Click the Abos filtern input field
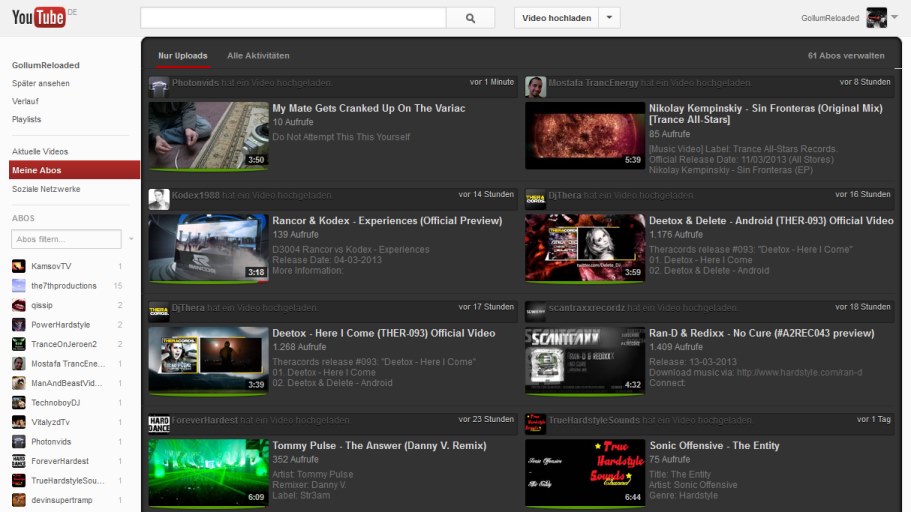Viewport: 911px width, 512px height. [66, 239]
